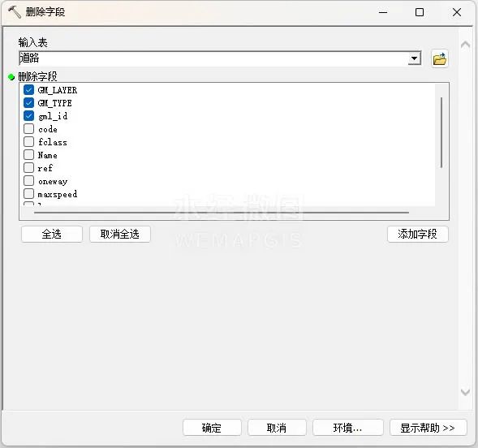The image size is (478, 448).
Task: Click the hammer tool icon in title bar
Action: click(14, 12)
